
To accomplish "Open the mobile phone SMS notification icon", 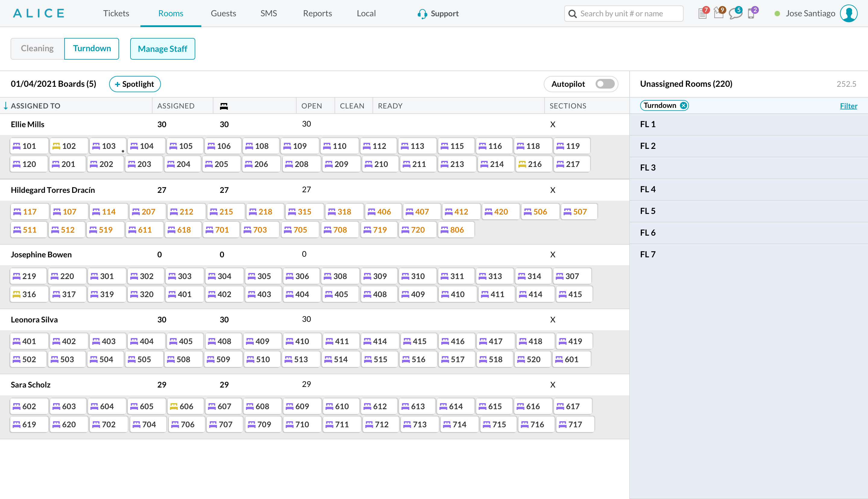I will pyautogui.click(x=751, y=14).
